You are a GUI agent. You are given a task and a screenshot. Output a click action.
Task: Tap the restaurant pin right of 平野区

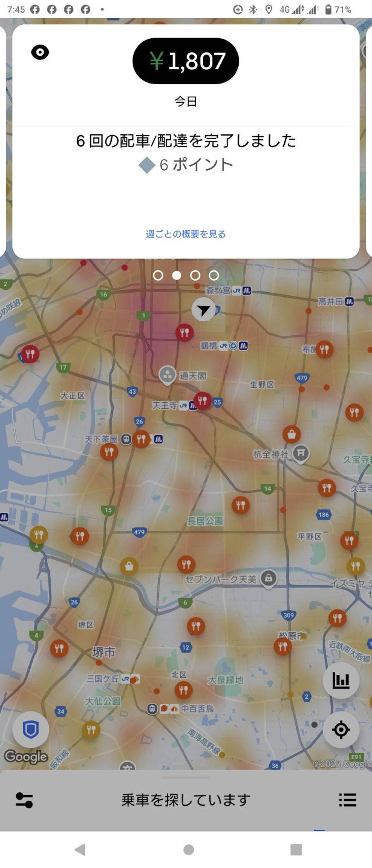tap(349, 540)
